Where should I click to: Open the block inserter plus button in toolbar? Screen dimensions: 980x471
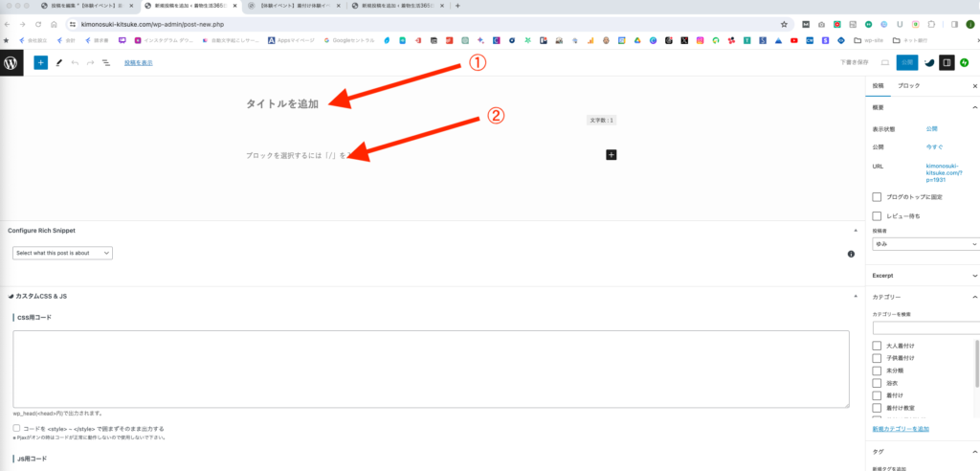(40, 62)
